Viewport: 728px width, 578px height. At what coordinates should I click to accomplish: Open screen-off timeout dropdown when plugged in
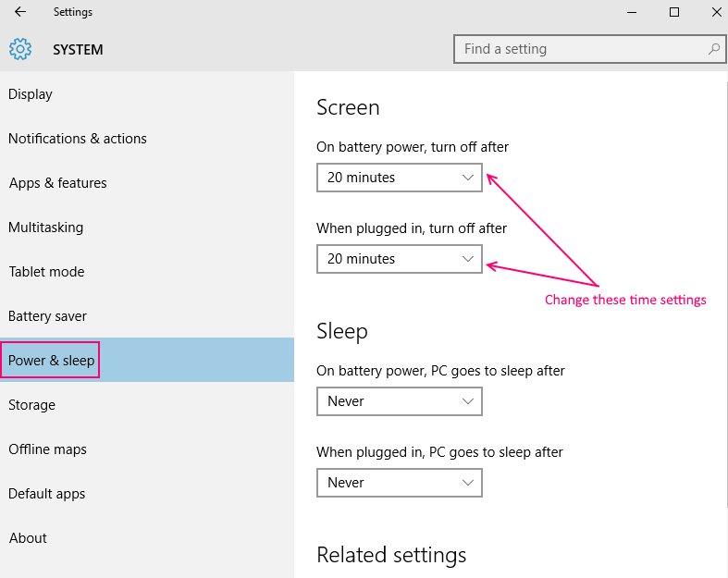pyautogui.click(x=400, y=259)
